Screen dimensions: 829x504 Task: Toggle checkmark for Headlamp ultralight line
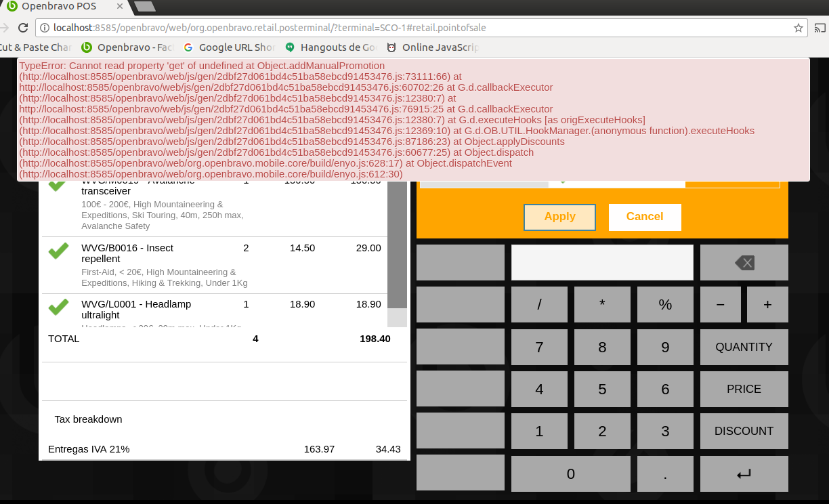[58, 306]
